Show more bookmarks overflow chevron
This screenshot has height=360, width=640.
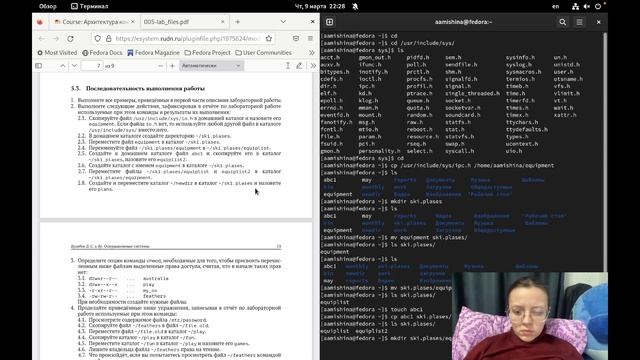pyautogui.click(x=311, y=53)
